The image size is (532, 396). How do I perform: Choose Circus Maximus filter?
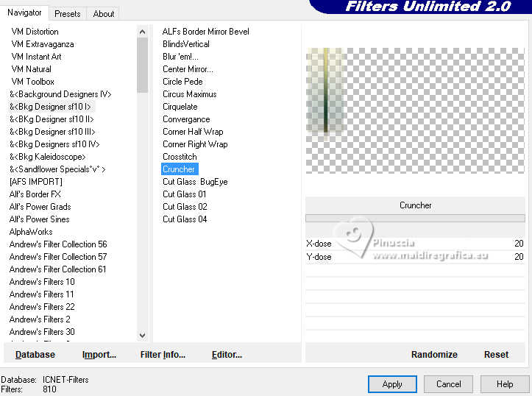189,94
